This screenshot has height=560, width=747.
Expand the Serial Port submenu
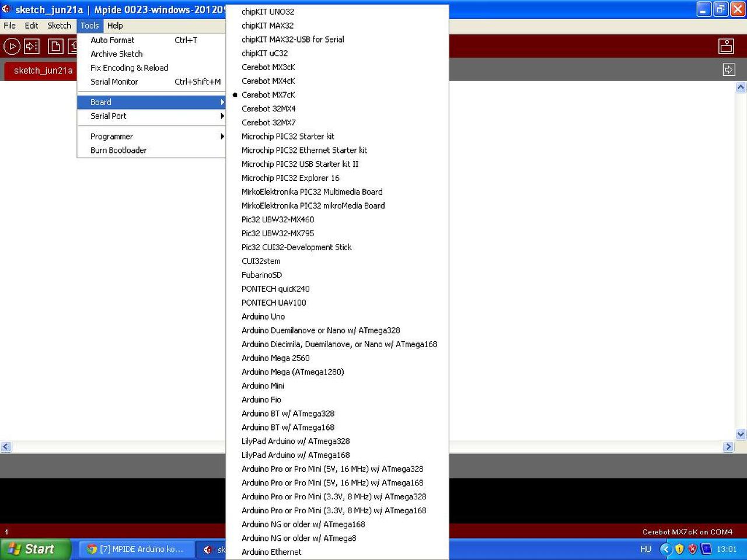pyautogui.click(x=151, y=116)
